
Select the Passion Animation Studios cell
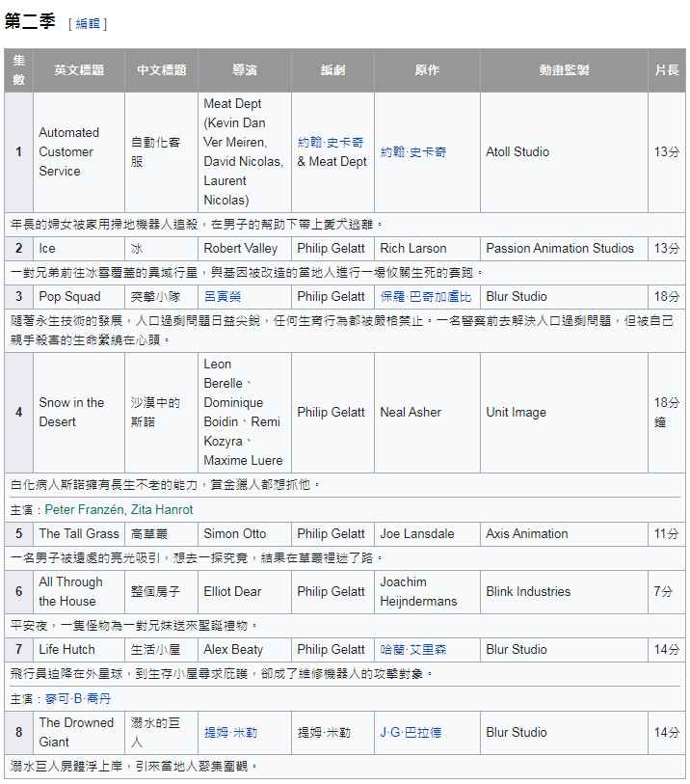pyautogui.click(x=564, y=249)
